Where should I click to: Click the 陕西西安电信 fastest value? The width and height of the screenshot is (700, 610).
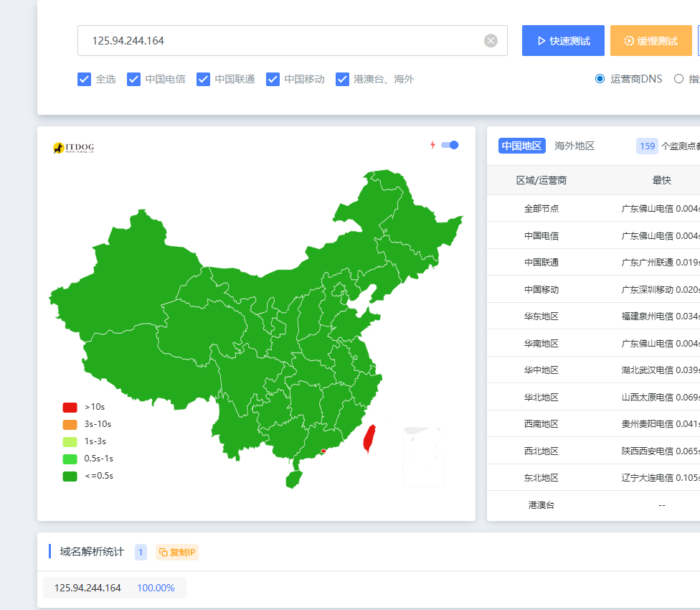tap(661, 451)
